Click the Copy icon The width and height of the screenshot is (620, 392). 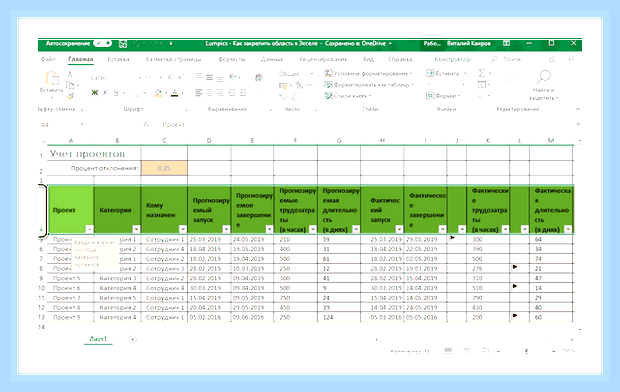[70, 85]
